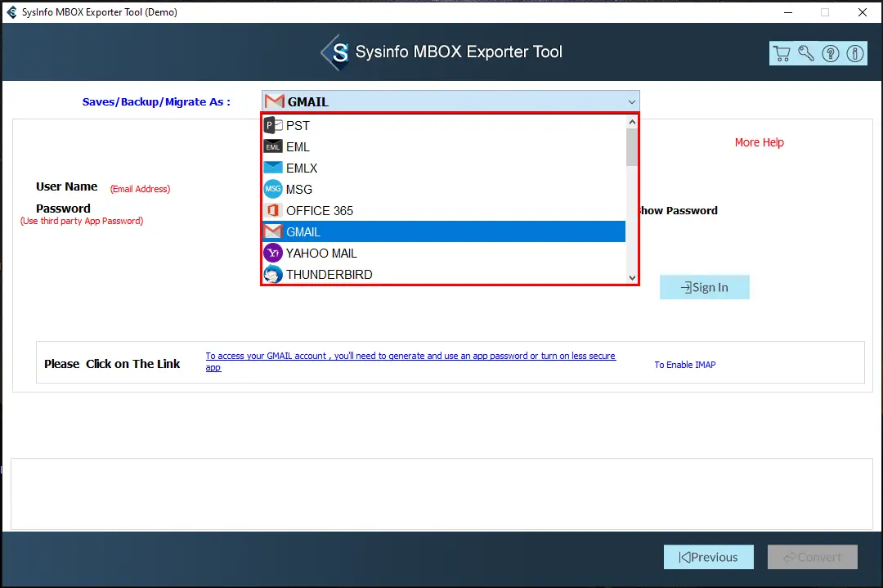
Task: Minimize the MBOX Exporter window
Action: 788,11
